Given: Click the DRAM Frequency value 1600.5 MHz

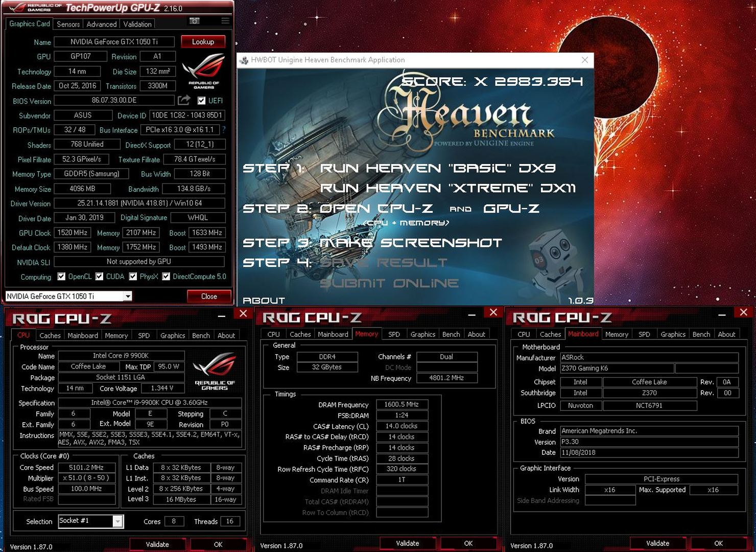Looking at the screenshot, I should 401,405.
